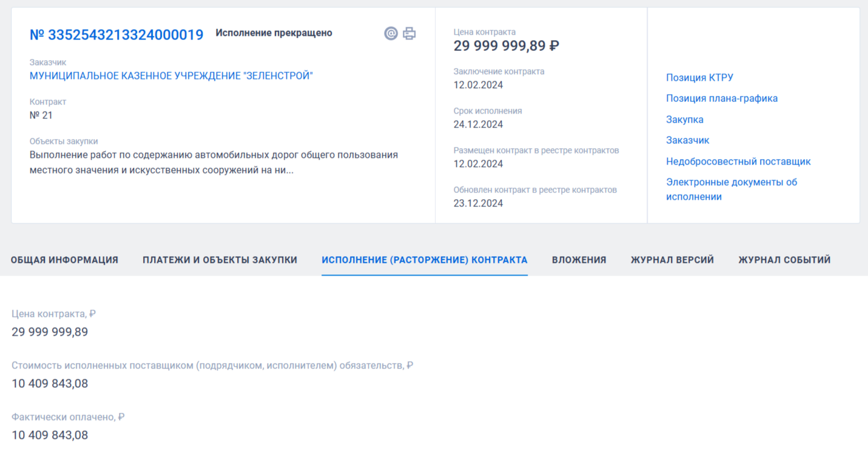Click Заключение контракта date 12.02.2024
The image size is (868, 451).
click(479, 85)
